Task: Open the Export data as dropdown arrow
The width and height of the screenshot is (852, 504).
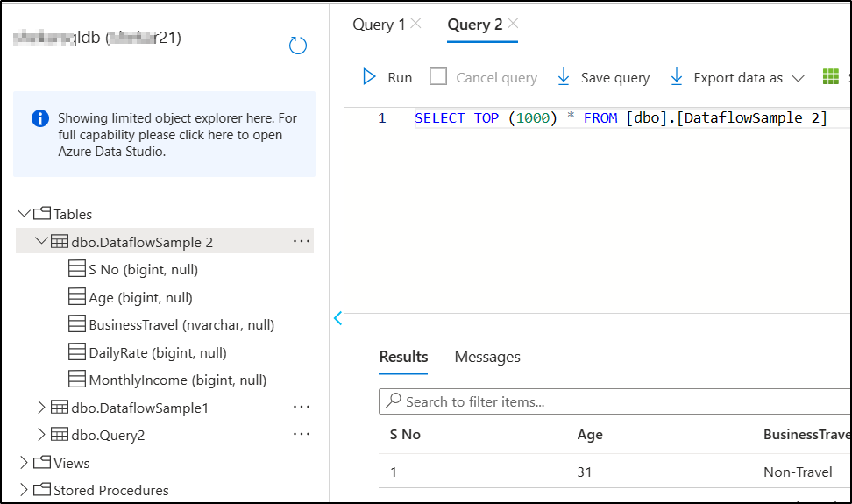Action: 798,78
